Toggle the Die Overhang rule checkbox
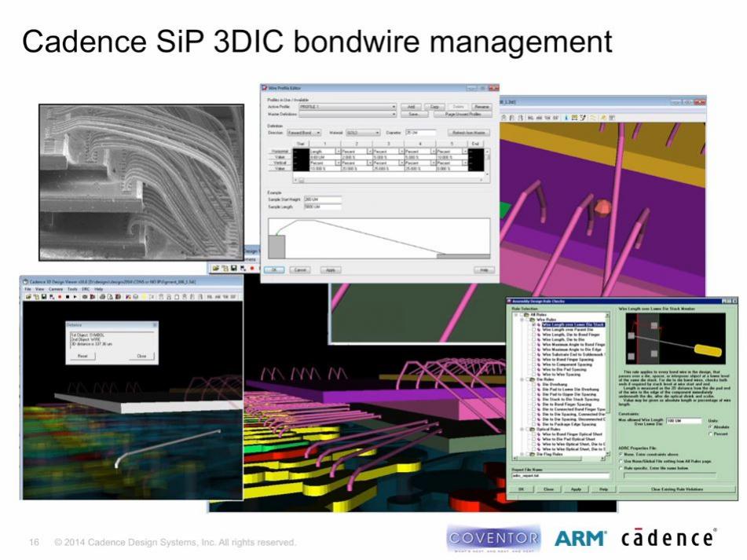The height and width of the screenshot is (560, 747). click(x=533, y=384)
